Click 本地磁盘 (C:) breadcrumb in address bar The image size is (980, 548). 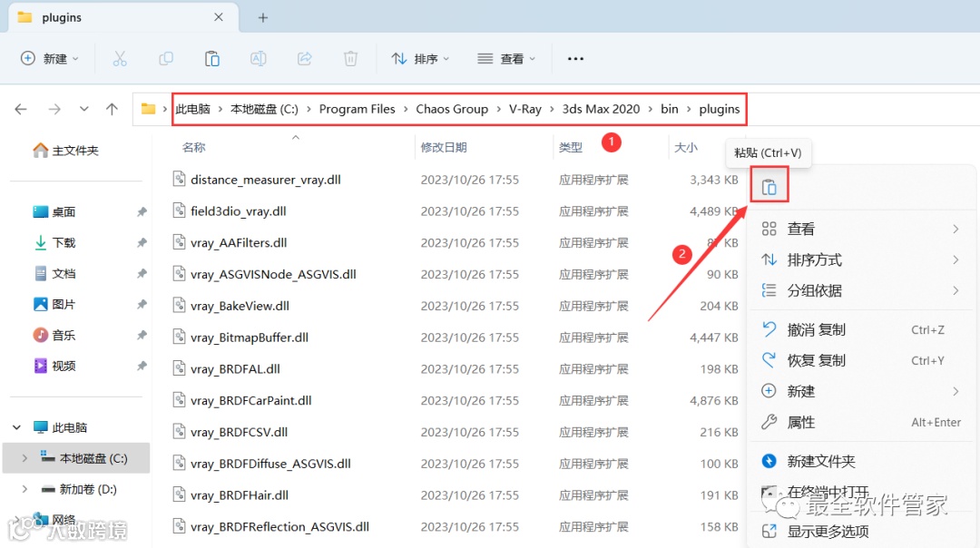[x=264, y=109]
